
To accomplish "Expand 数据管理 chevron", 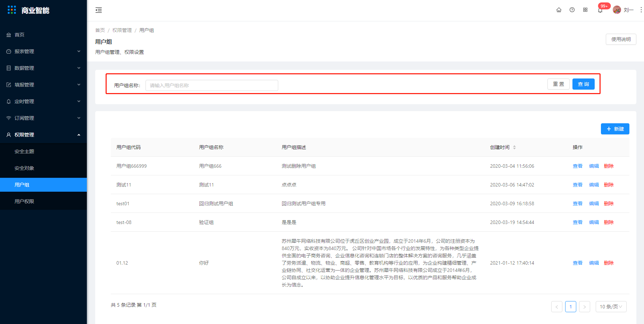I will pos(79,68).
